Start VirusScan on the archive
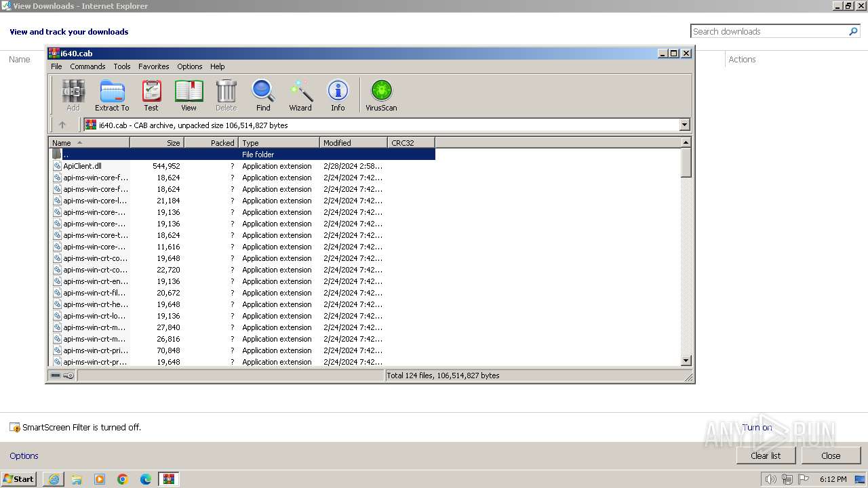This screenshot has height=488, width=868. [381, 95]
